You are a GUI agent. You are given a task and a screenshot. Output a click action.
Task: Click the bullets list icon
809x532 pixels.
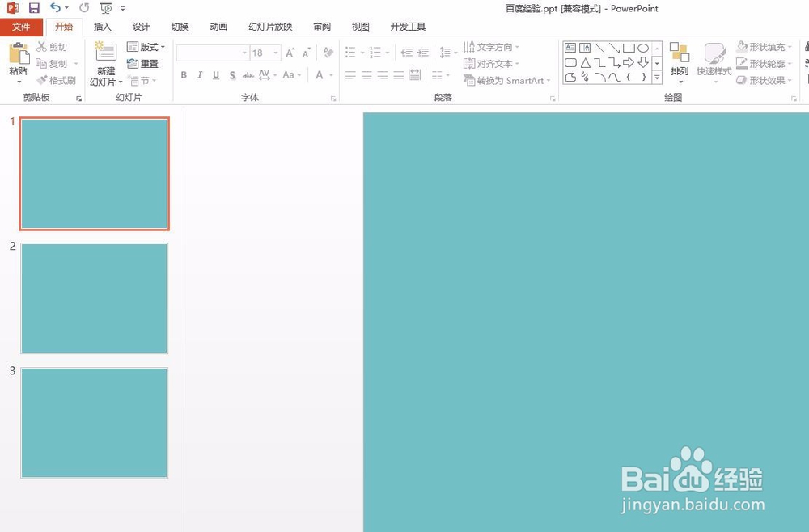[x=351, y=52]
